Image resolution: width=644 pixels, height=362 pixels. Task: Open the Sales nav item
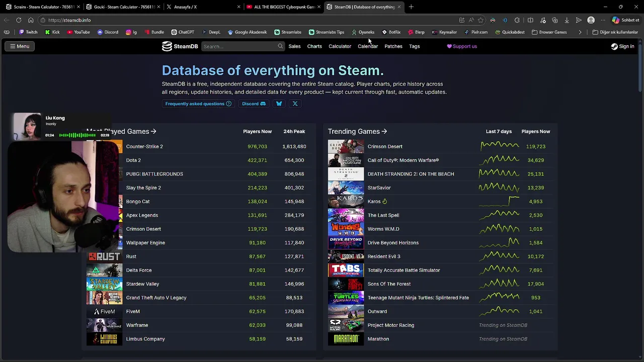(x=294, y=46)
